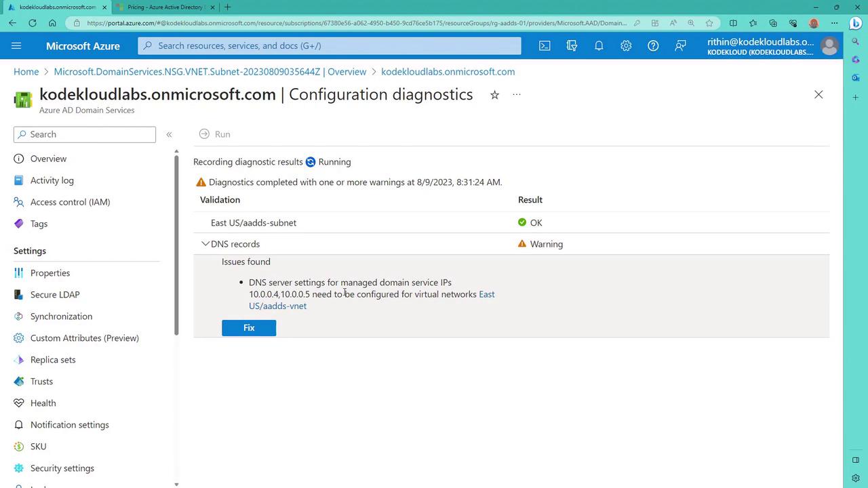This screenshot has height=488, width=868.
Task: Click the sidebar vertical scrollbar
Action: [x=176, y=244]
